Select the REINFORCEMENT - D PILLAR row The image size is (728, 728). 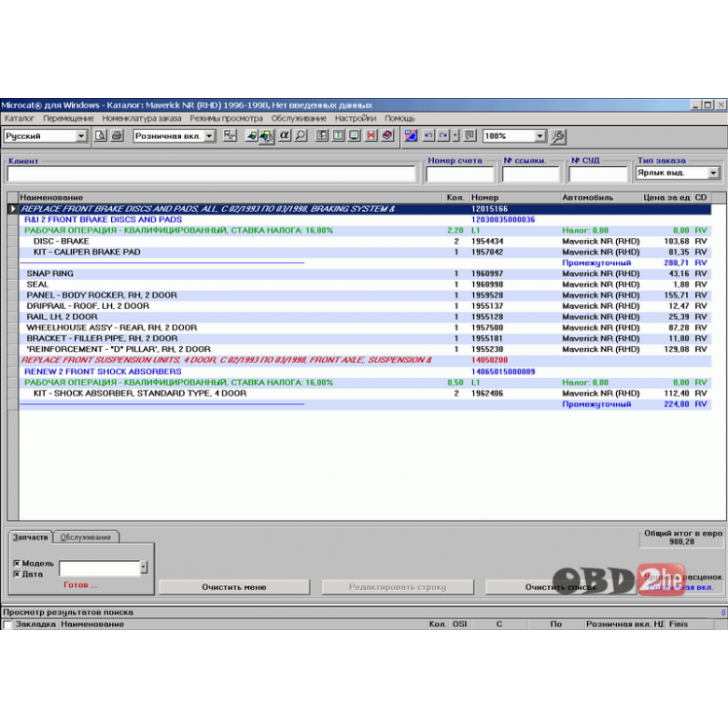pyautogui.click(x=365, y=349)
